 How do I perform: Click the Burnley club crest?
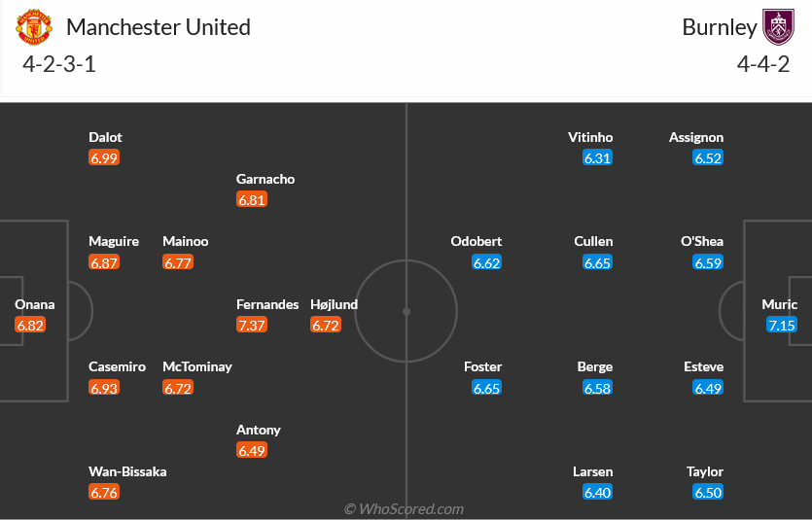(778, 27)
